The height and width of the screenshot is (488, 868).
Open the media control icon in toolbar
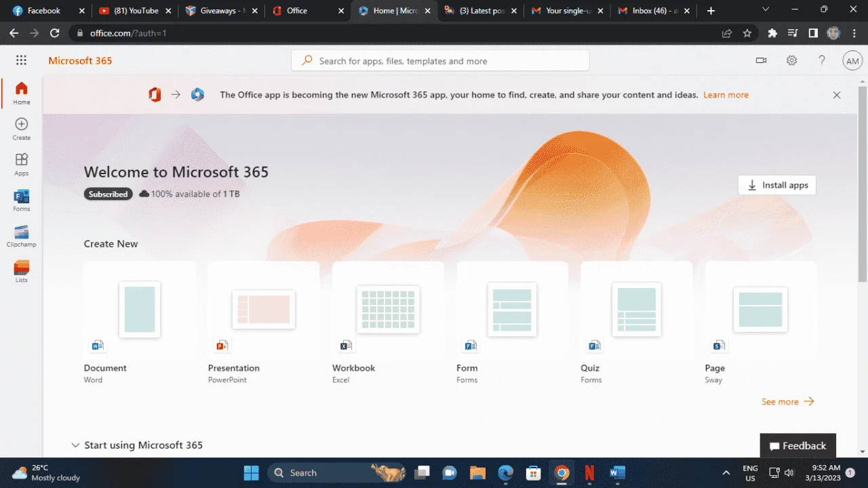(x=793, y=33)
